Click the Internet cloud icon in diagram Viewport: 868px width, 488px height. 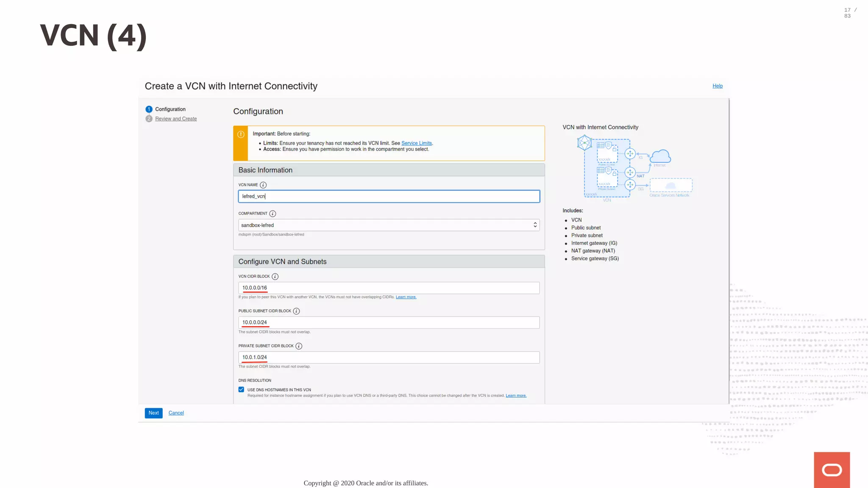coord(660,156)
